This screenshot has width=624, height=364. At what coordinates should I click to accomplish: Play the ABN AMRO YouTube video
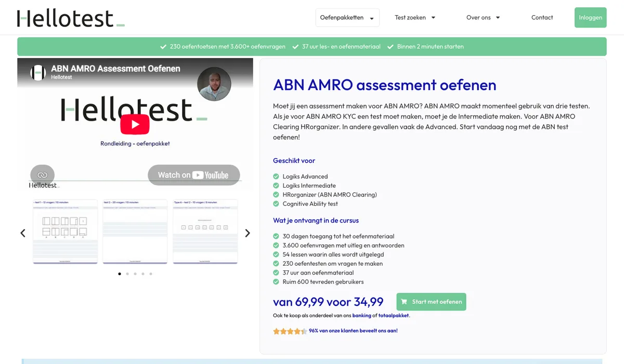pyautogui.click(x=135, y=124)
